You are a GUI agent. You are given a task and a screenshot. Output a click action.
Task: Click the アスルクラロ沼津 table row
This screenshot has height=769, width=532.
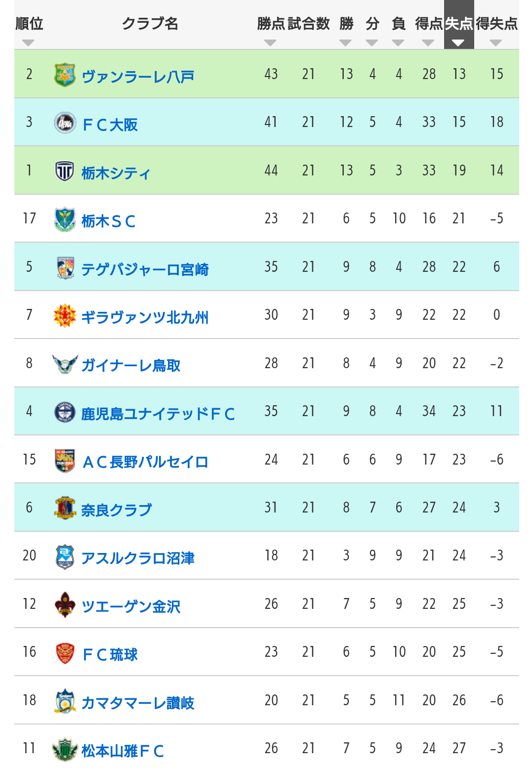[x=267, y=555]
